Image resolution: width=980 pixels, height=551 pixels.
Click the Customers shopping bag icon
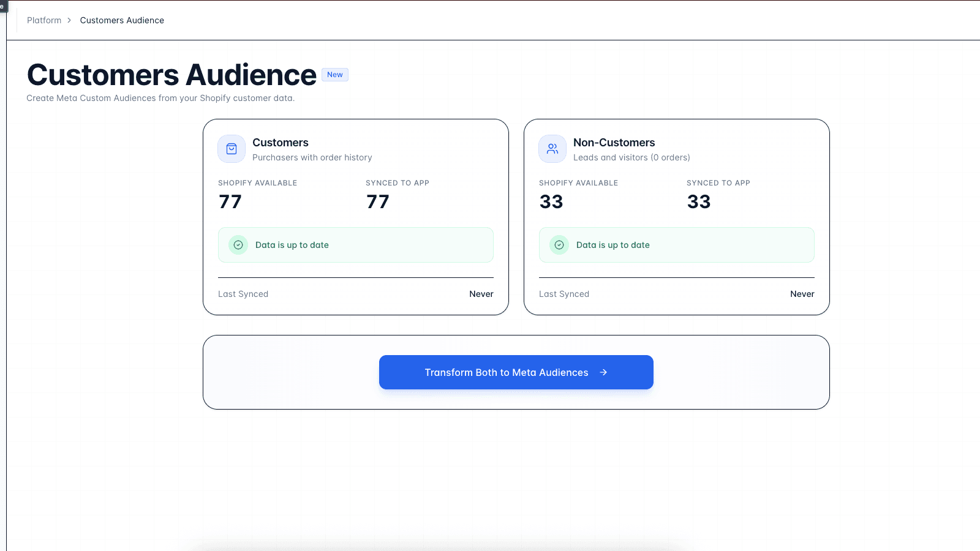[x=232, y=149]
